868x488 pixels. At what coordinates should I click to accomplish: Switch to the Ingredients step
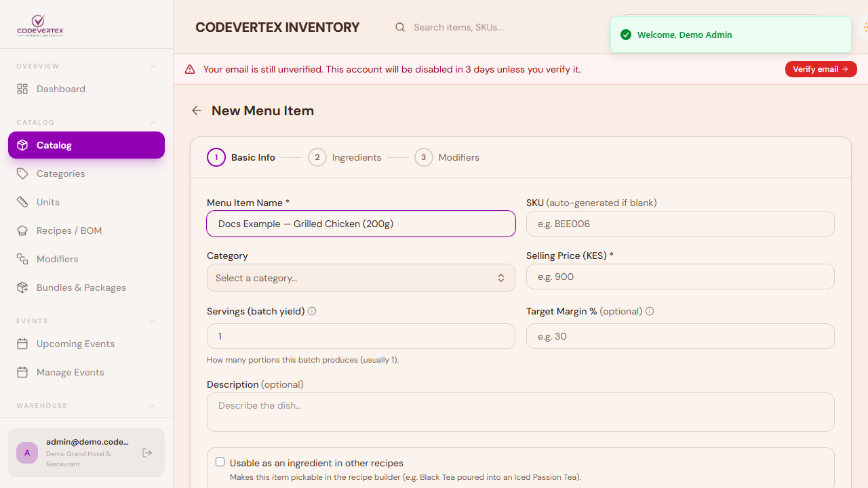(344, 157)
